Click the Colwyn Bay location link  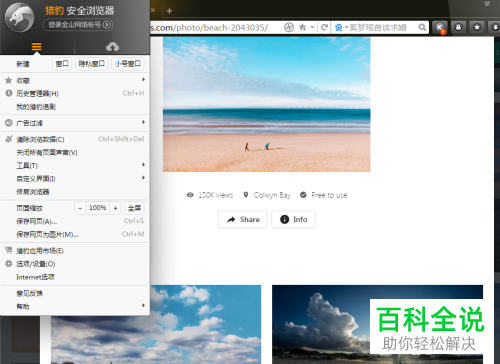click(x=272, y=195)
